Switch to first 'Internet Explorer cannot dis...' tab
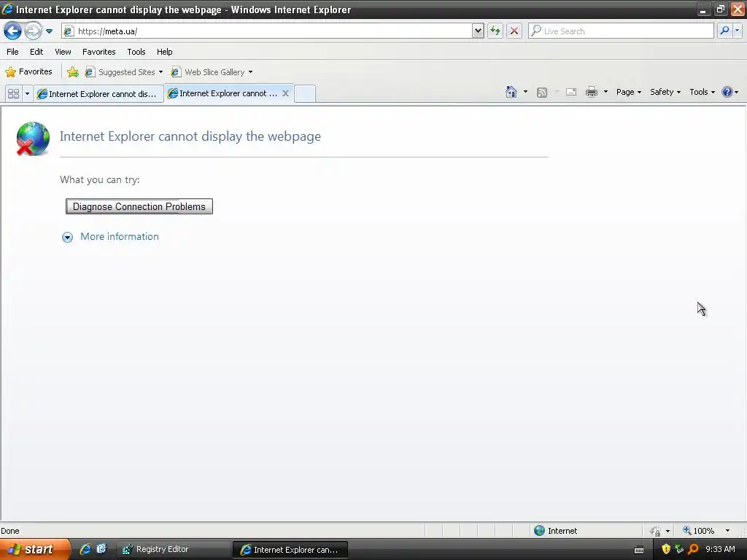 coord(98,94)
